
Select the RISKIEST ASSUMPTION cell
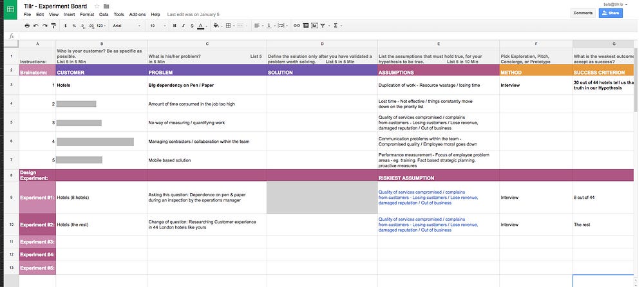point(438,175)
